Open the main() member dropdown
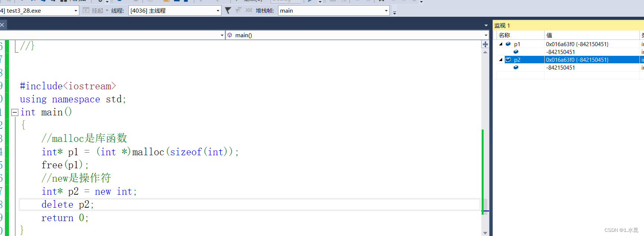The width and height of the screenshot is (644, 236). 357,35
